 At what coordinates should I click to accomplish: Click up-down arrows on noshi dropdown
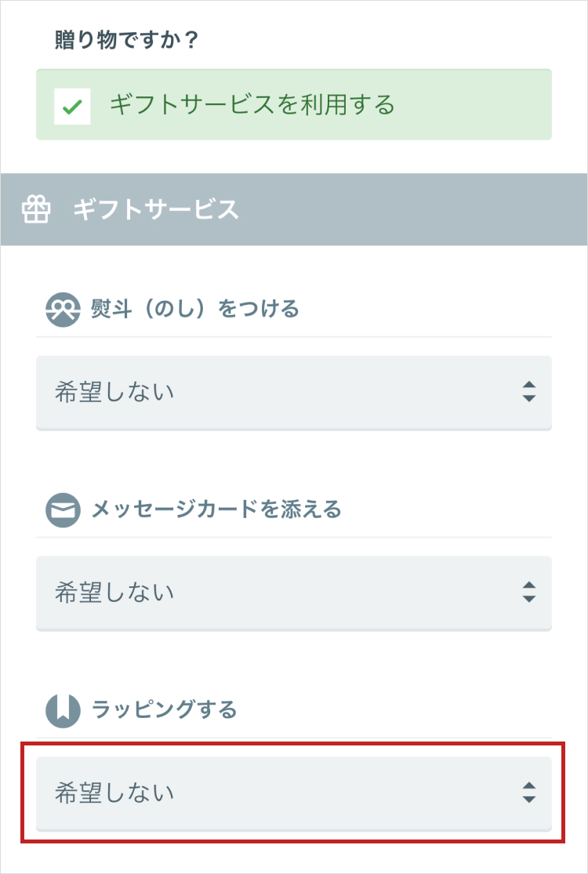[529, 392]
